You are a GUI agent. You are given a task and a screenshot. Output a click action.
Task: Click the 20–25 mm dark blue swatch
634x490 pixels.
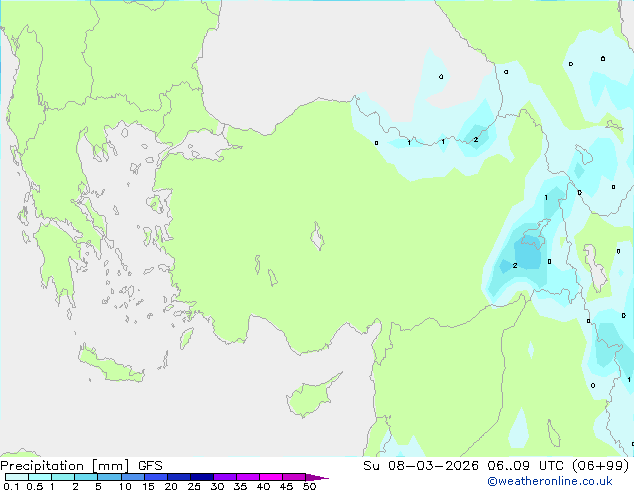[179, 477]
